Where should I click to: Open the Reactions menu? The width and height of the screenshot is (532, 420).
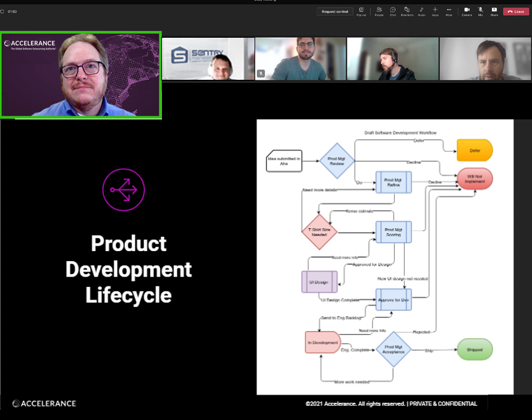click(x=407, y=12)
